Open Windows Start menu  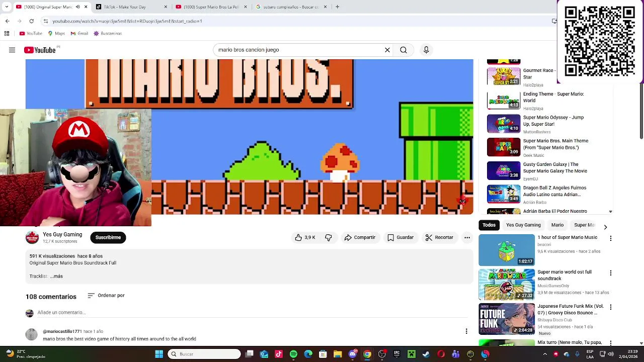(159, 354)
